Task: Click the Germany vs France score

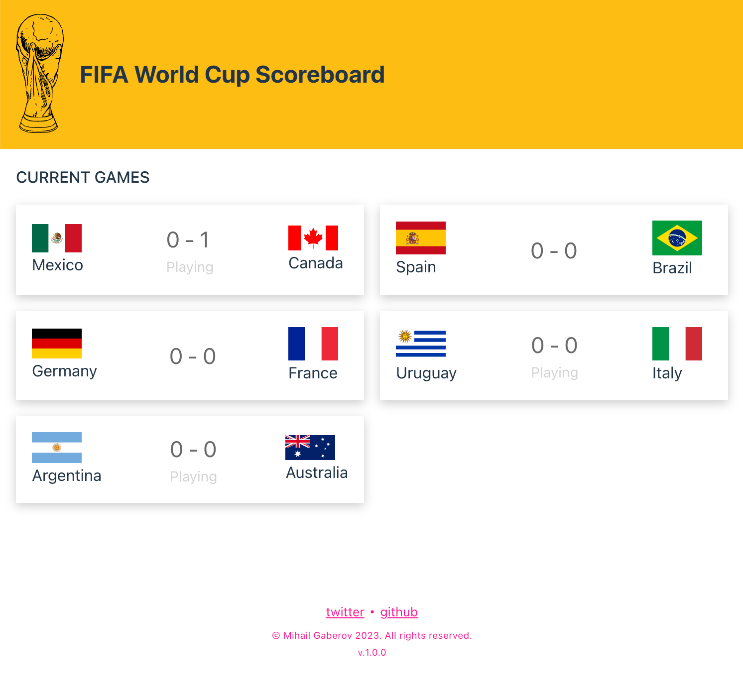Action: point(193,356)
